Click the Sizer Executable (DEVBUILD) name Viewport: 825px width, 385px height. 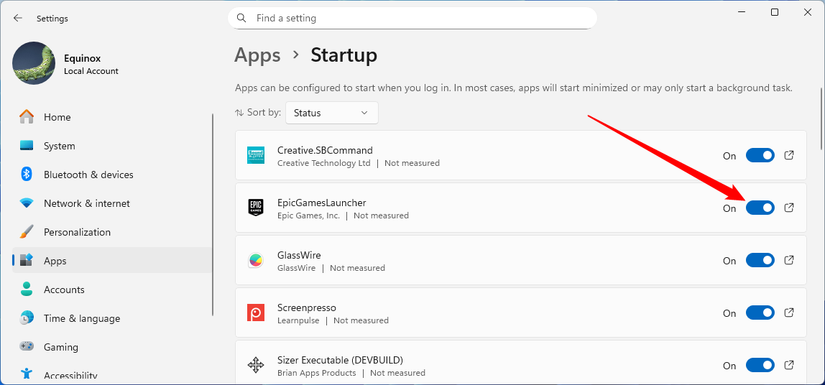340,360
